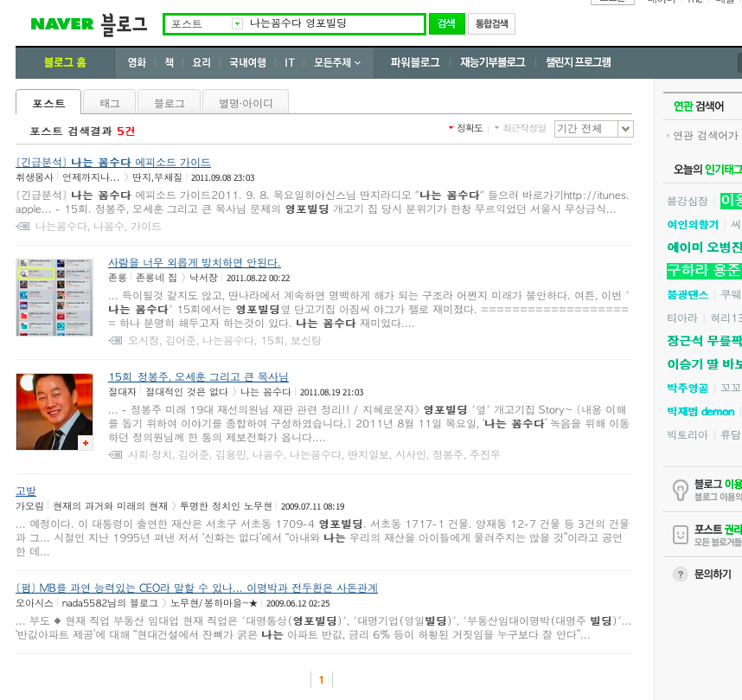Open post 사람을 너무 외롭게 방치하면 안된다.
The width and height of the screenshot is (742, 700).
pos(195,262)
